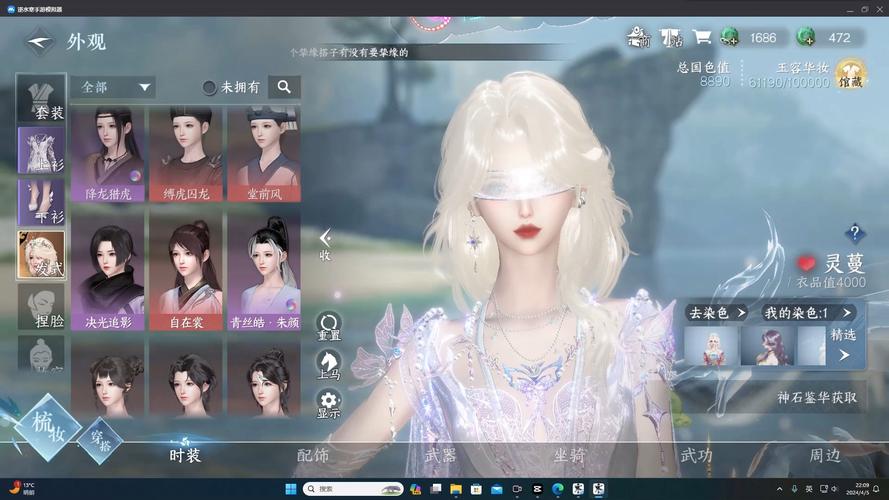Open Microsoft Store from taskbar

[476, 489]
